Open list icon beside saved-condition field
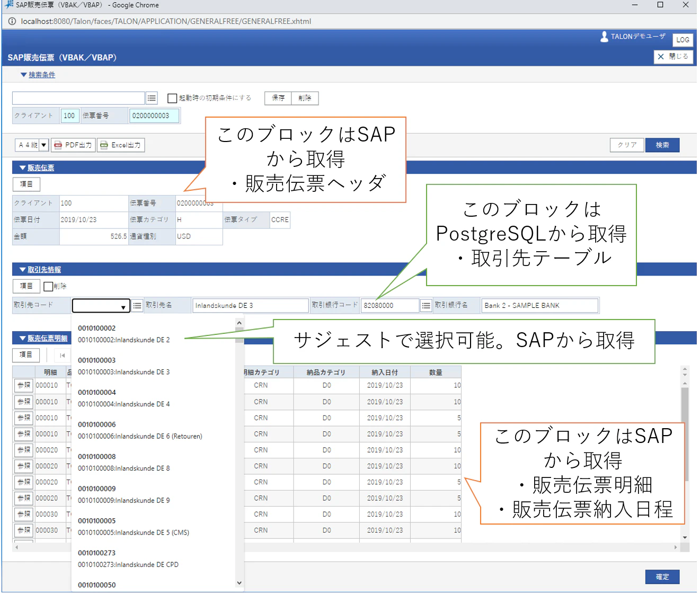Viewport: 700px width, 594px height. coord(152,98)
